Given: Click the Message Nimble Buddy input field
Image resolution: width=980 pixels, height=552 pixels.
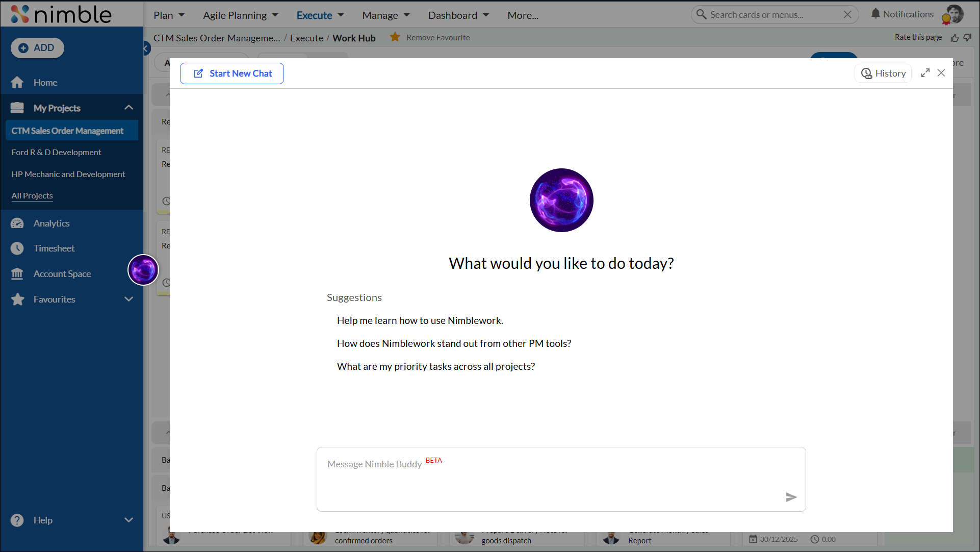Looking at the screenshot, I should coord(561,479).
